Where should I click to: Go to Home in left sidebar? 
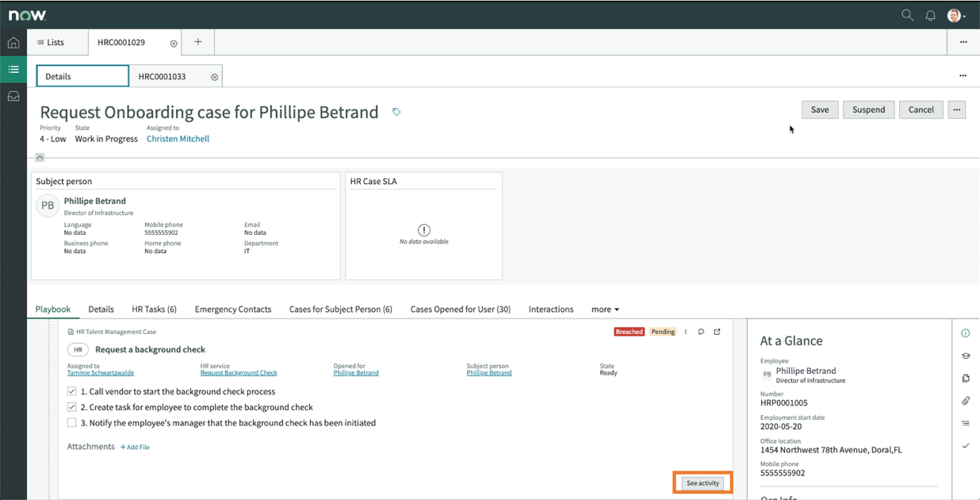pyautogui.click(x=13, y=43)
